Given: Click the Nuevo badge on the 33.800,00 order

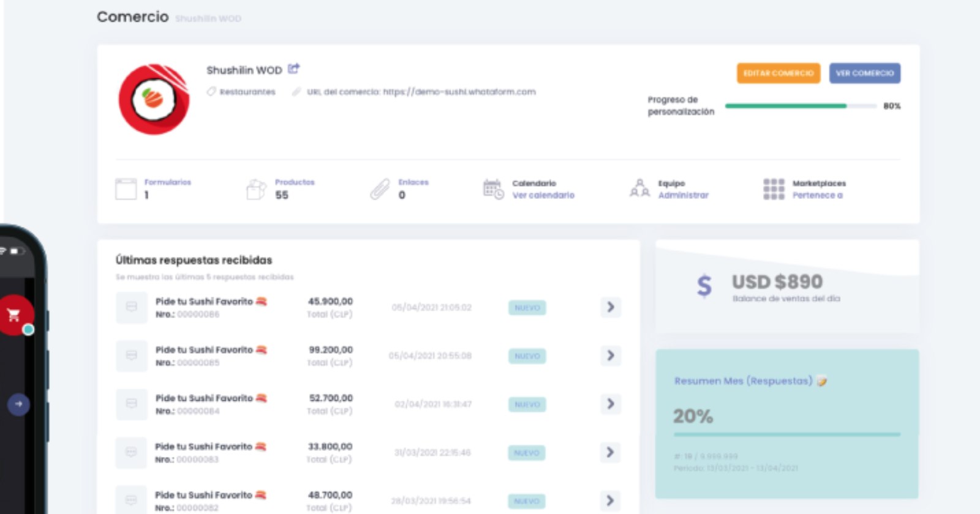Looking at the screenshot, I should 527,453.
